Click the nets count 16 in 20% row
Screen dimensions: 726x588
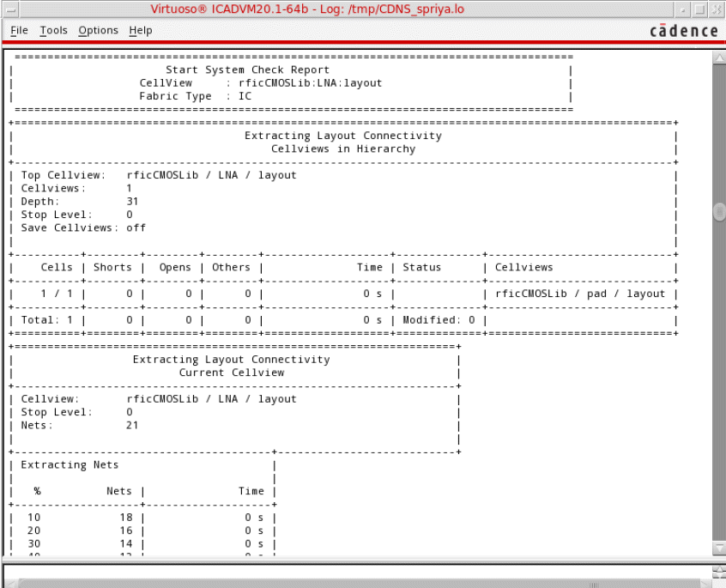(x=126, y=531)
